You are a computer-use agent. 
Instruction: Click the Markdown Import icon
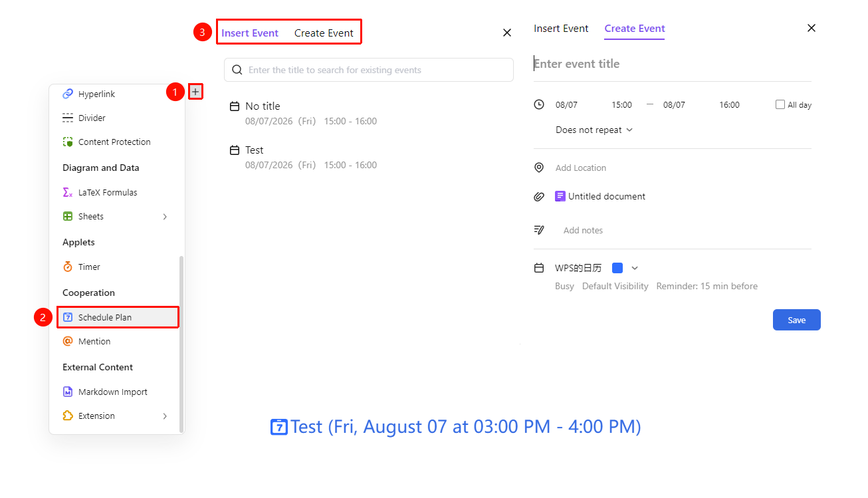67,392
